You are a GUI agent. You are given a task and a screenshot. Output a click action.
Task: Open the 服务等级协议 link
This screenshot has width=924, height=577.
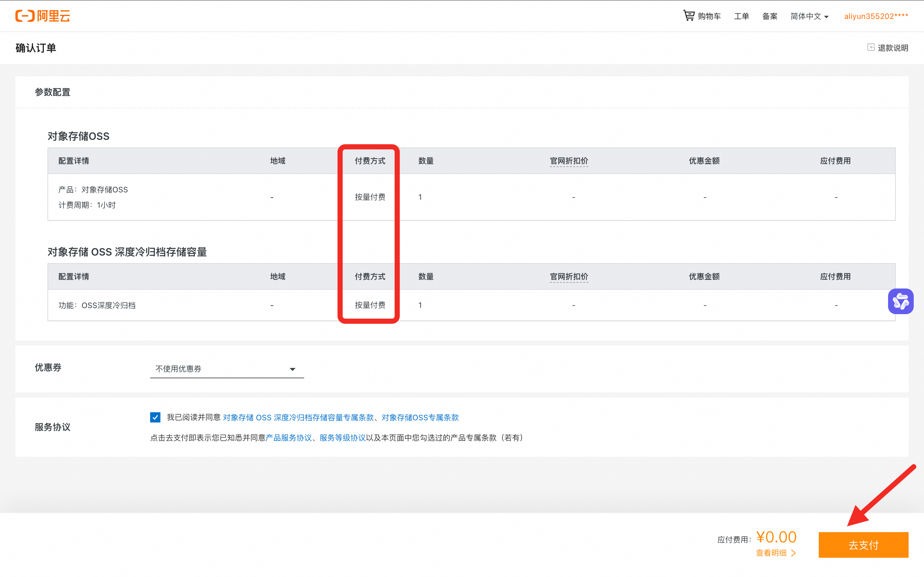(x=343, y=438)
